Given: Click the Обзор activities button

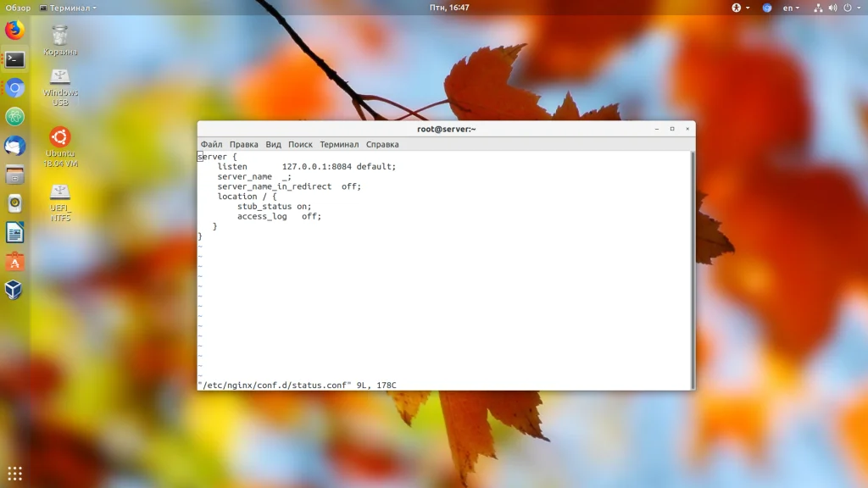Looking at the screenshot, I should 18,8.
